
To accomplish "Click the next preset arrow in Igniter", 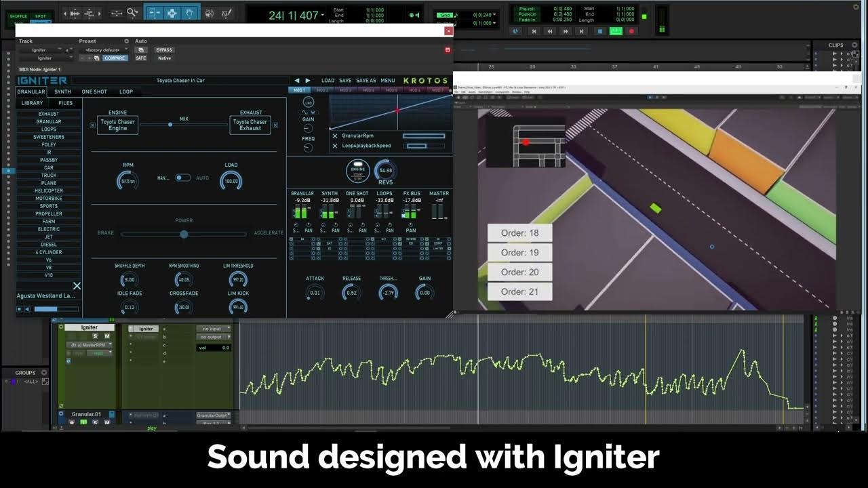I will click(308, 81).
